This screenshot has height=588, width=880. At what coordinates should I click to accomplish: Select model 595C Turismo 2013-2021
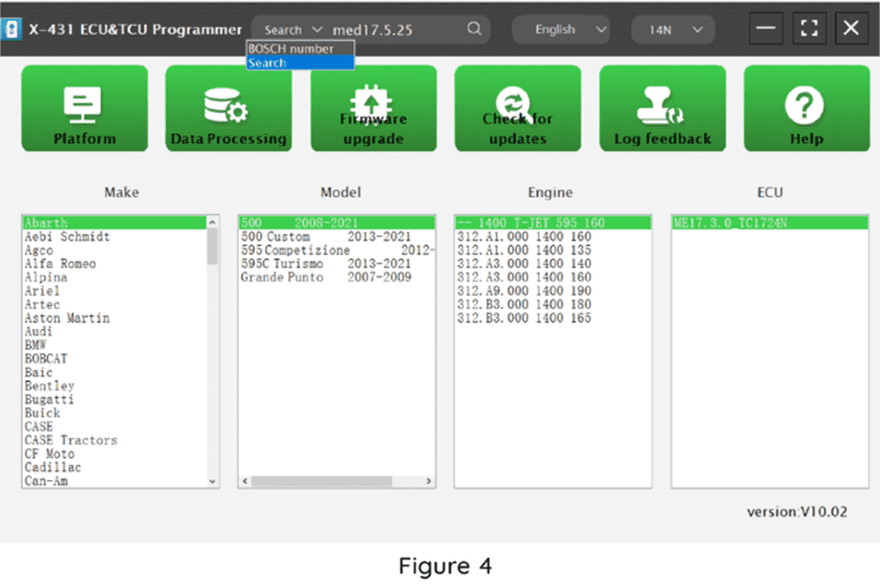point(336,264)
